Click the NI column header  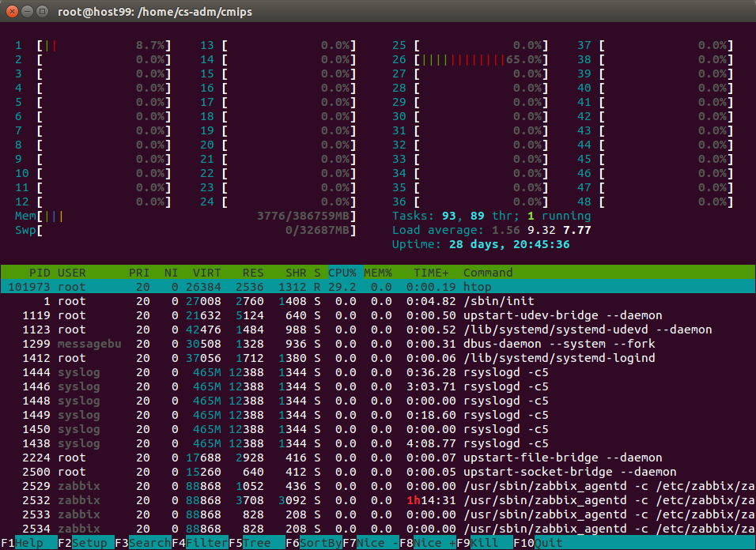(171, 273)
